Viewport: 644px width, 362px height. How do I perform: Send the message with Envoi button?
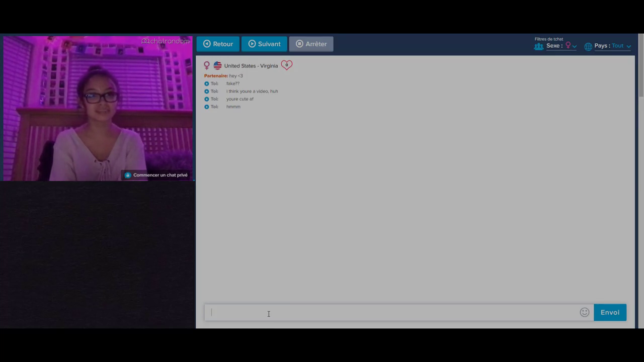point(610,312)
